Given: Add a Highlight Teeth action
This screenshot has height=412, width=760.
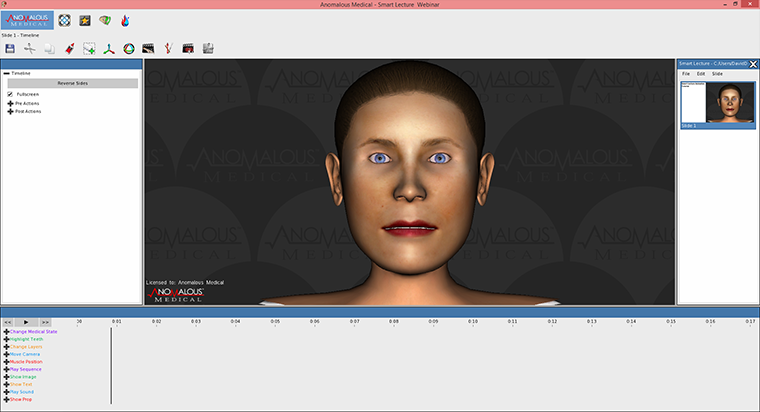Looking at the screenshot, I should coord(6,339).
